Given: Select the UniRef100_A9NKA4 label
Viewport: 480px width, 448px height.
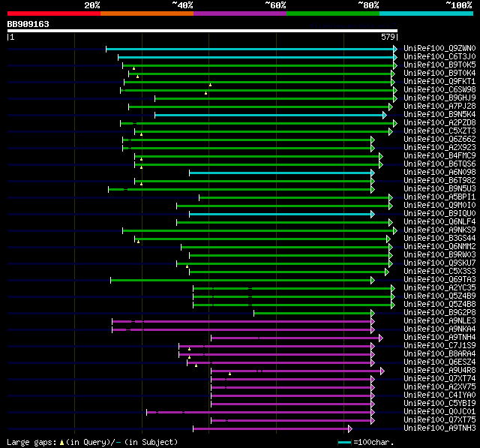Looking at the screenshot, I should pos(439,329).
